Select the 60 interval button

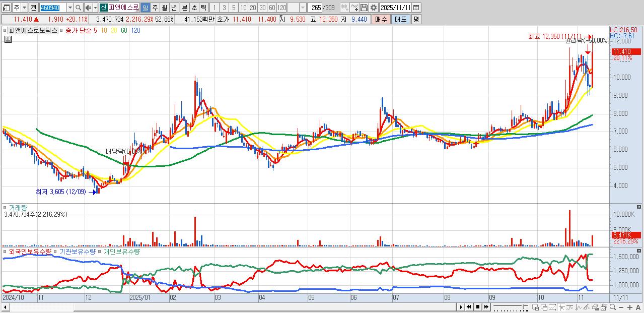tap(272, 8)
